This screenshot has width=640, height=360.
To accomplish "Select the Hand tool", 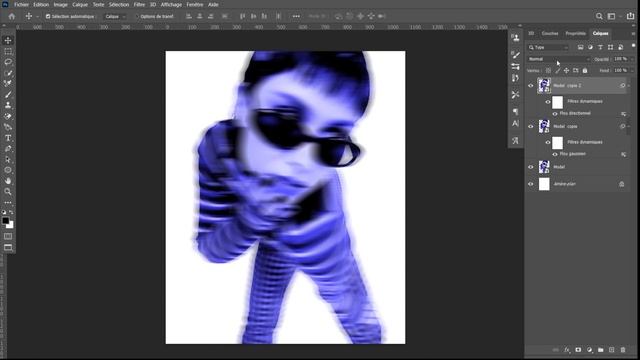I will [x=8, y=181].
